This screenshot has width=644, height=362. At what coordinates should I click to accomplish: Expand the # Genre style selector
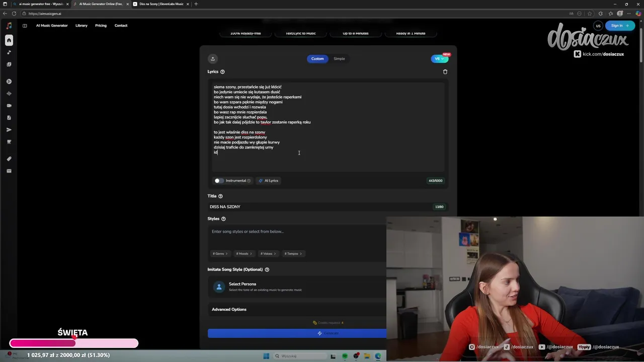220,253
